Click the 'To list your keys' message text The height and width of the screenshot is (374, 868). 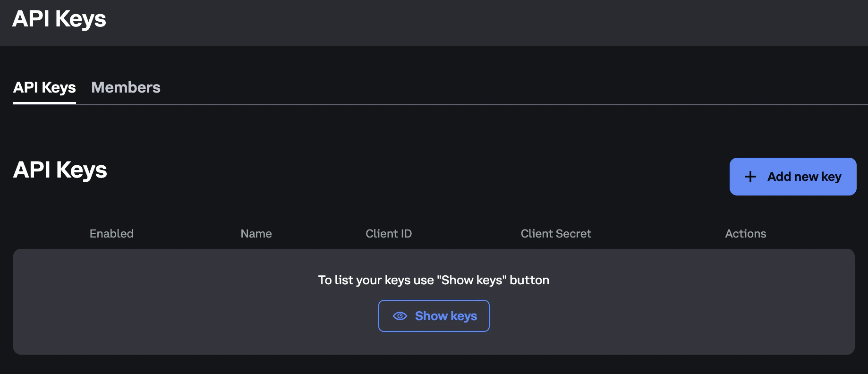click(x=434, y=280)
